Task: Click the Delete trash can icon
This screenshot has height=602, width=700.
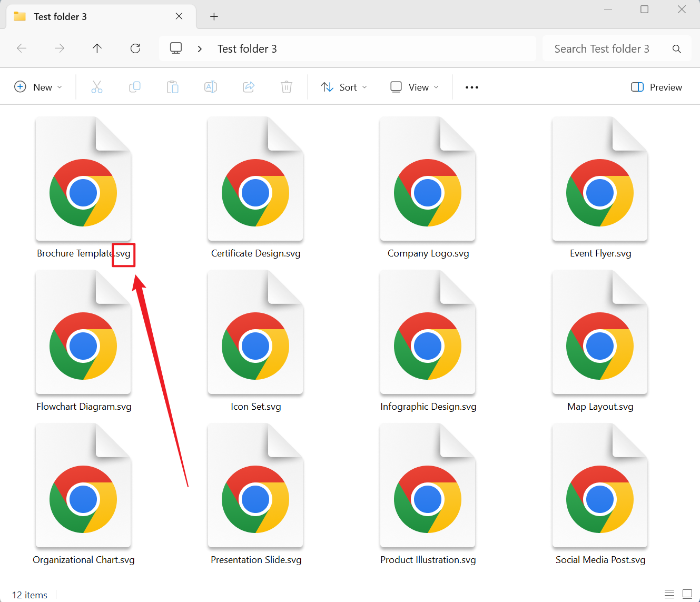Action: tap(287, 87)
